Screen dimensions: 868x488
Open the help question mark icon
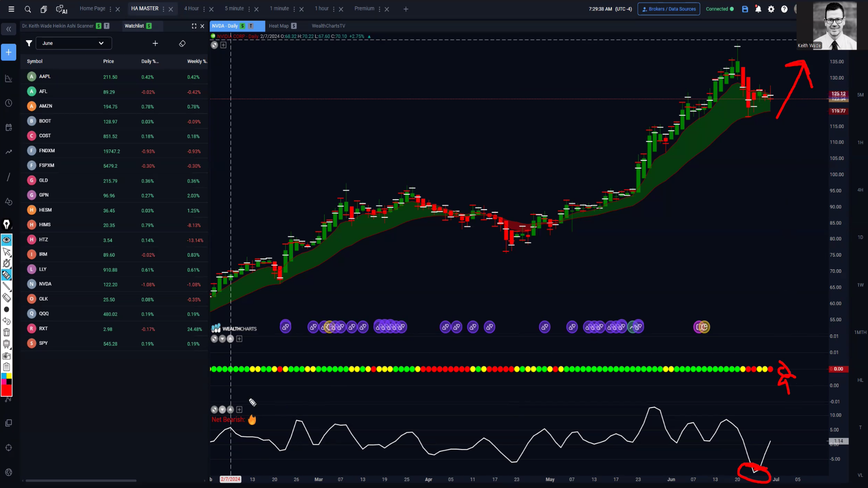(x=784, y=9)
